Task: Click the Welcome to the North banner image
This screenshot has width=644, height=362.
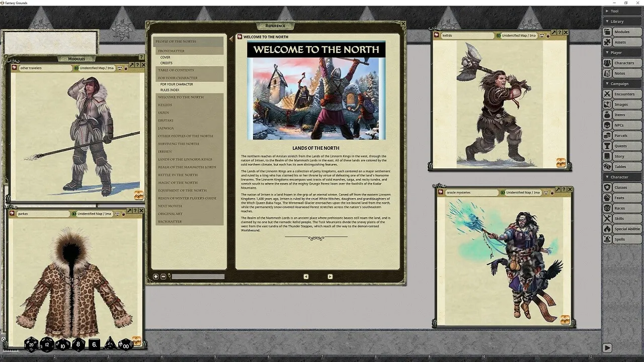Action: click(316, 90)
